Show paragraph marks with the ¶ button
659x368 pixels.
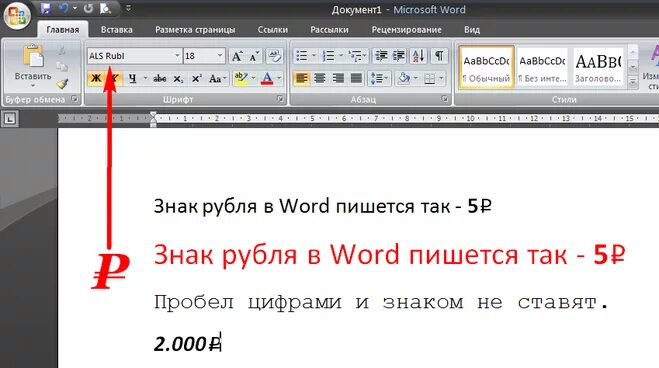point(439,56)
